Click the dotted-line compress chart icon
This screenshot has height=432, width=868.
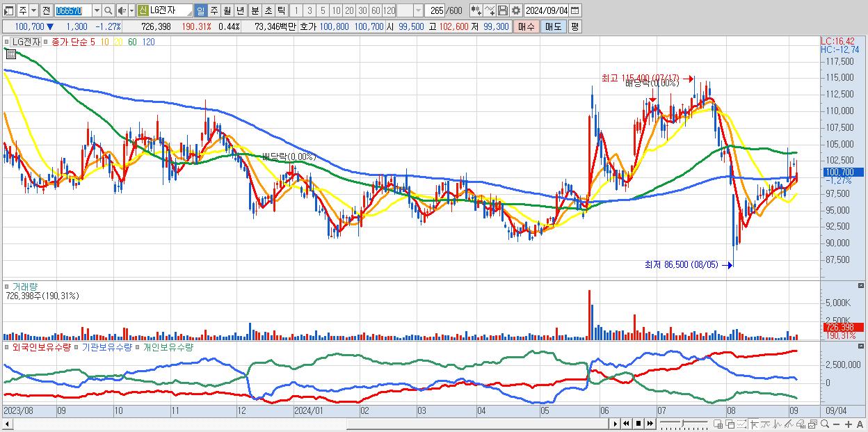[x=741, y=424]
